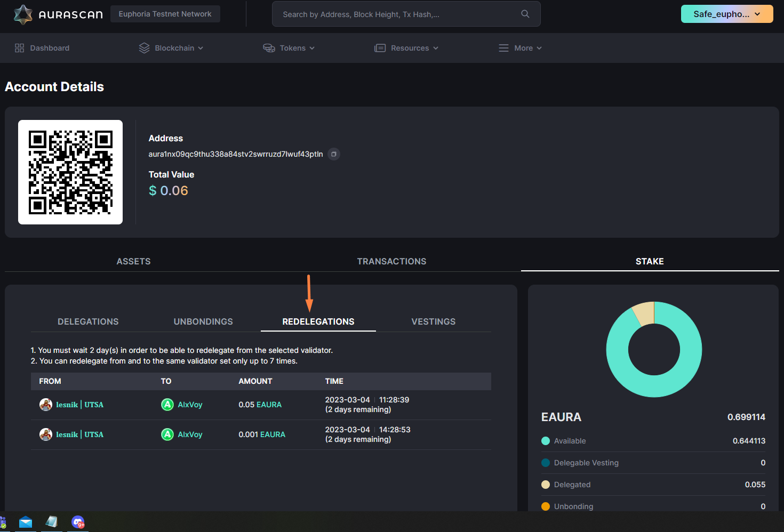Click the 2023-03-04 14:28:53 time cell
The height and width of the screenshot is (532, 784).
point(368,434)
